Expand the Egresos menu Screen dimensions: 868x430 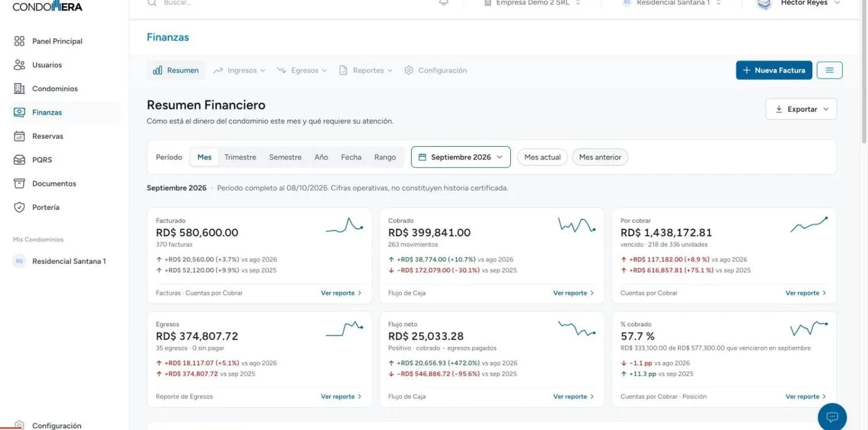[x=302, y=70]
